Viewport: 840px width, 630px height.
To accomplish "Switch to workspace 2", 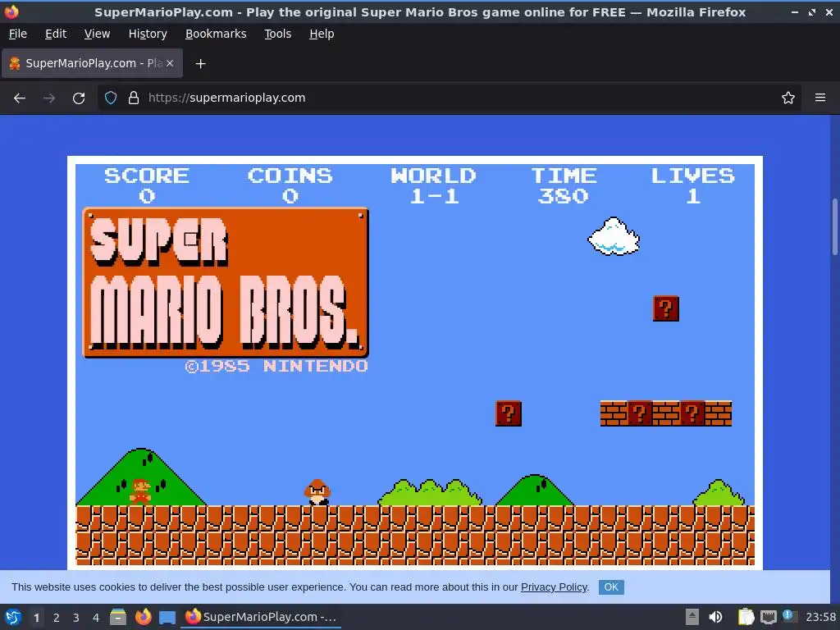I will click(57, 618).
